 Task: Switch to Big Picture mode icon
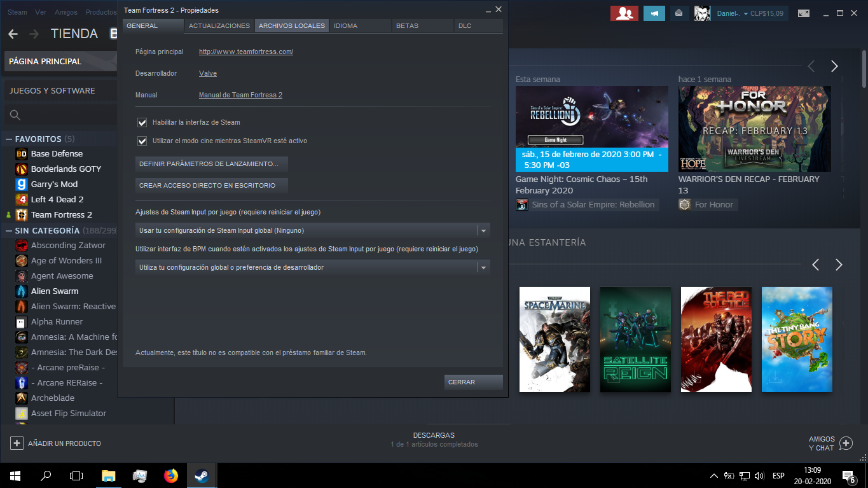coord(804,13)
